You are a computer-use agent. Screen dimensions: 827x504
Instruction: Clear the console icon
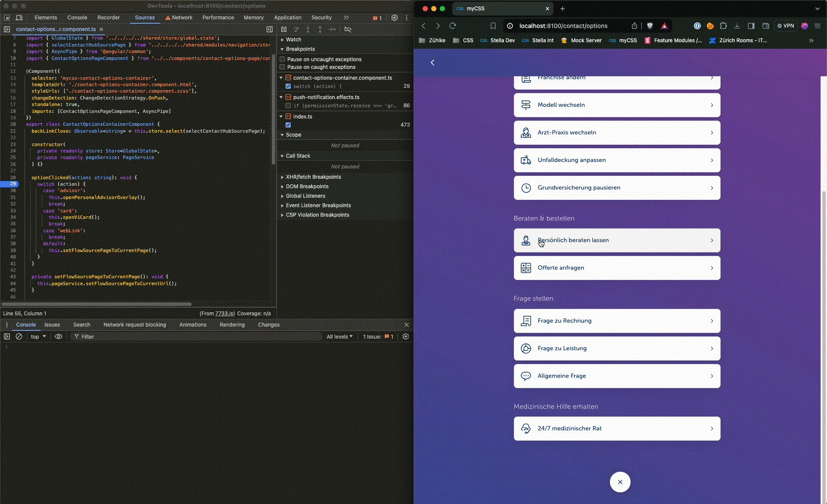tap(19, 336)
